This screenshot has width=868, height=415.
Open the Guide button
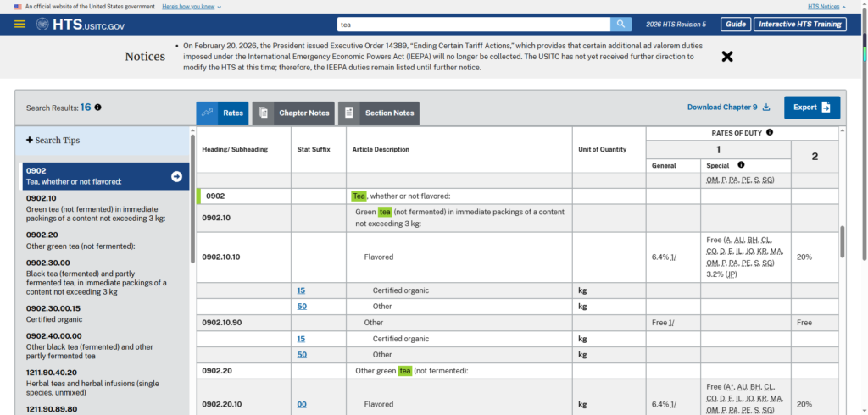(x=736, y=25)
